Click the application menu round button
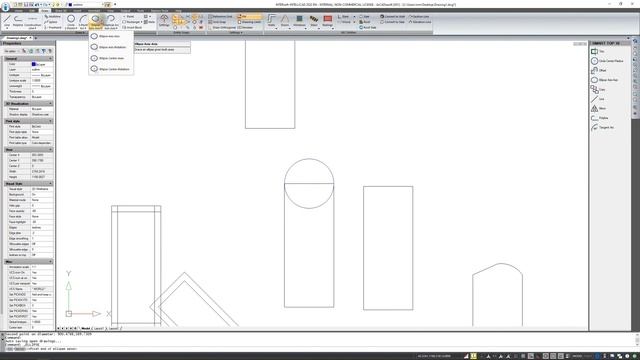 [5, 7]
